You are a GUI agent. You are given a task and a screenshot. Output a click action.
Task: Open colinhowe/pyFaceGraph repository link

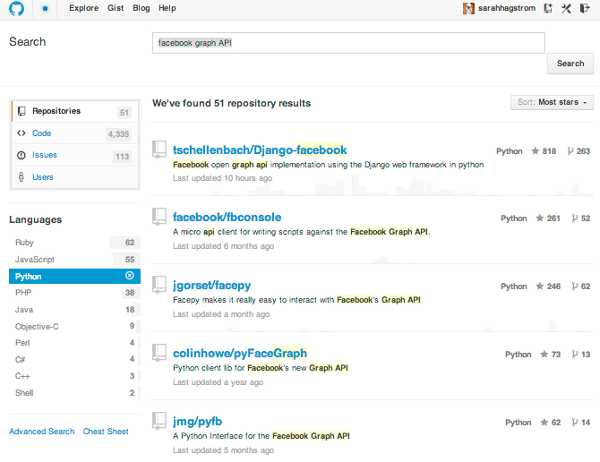[x=240, y=353]
